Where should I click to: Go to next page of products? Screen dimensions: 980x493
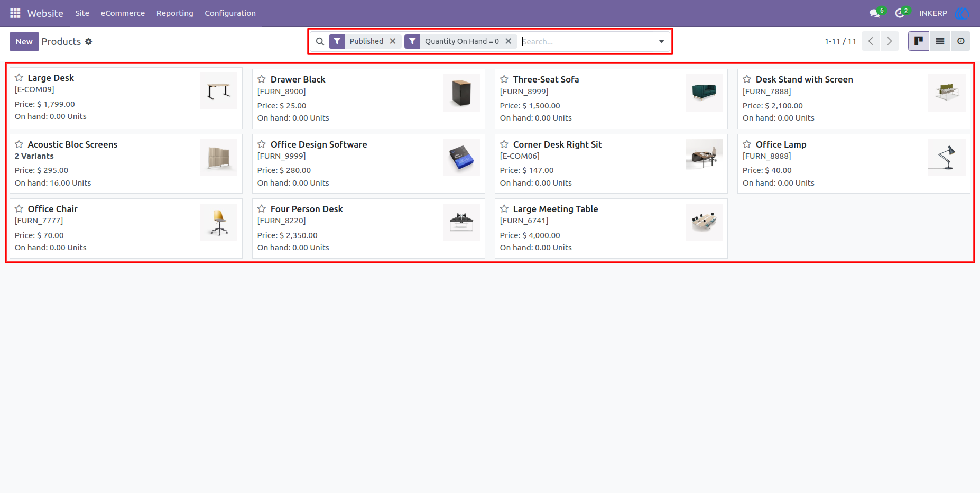click(890, 41)
